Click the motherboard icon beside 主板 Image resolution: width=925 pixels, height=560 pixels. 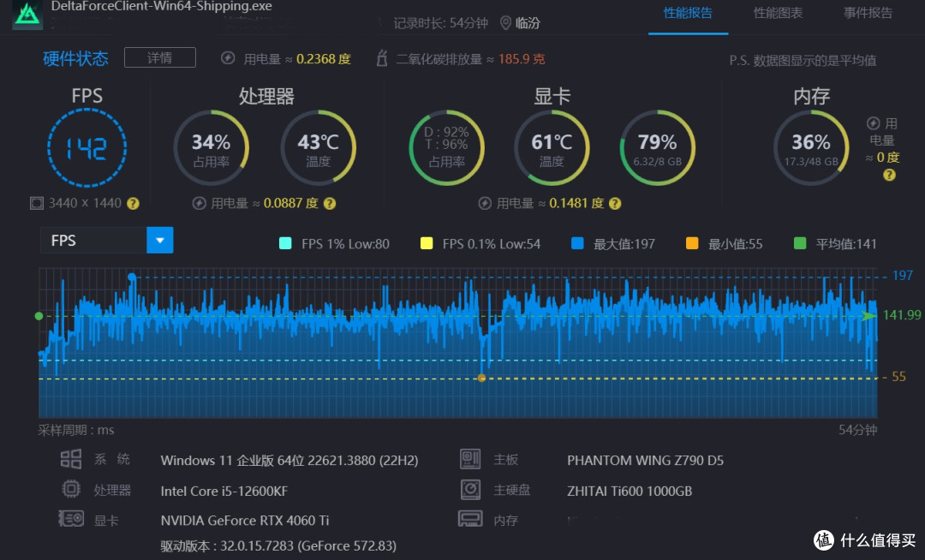[x=470, y=459]
